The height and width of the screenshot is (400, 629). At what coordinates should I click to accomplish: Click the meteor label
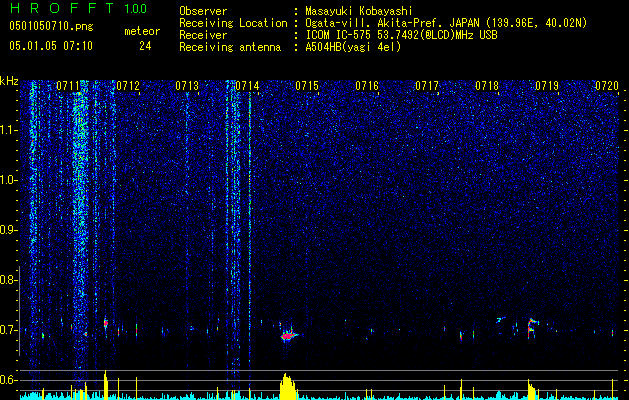click(x=142, y=31)
